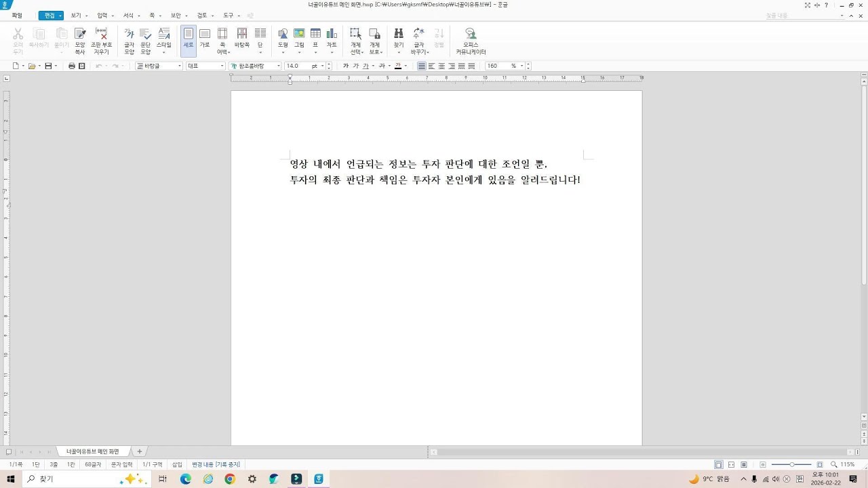
Task: Open the 함초롬바탕 font dropdown
Action: [x=279, y=66]
